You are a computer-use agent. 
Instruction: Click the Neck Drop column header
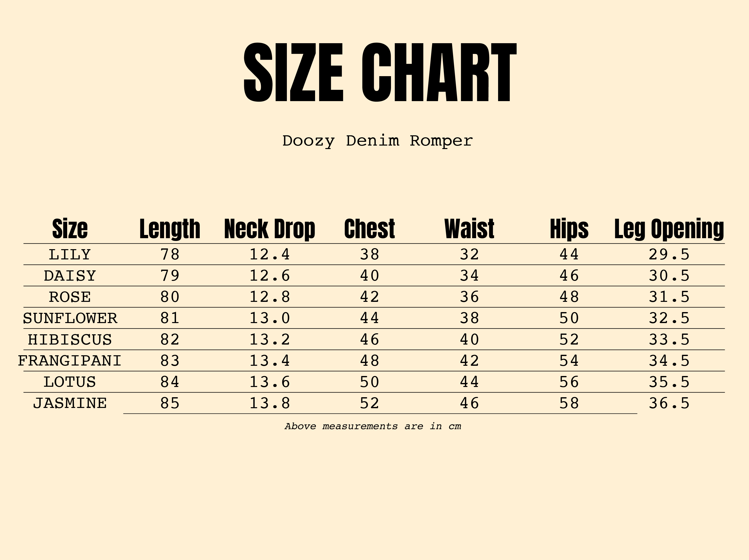(270, 229)
